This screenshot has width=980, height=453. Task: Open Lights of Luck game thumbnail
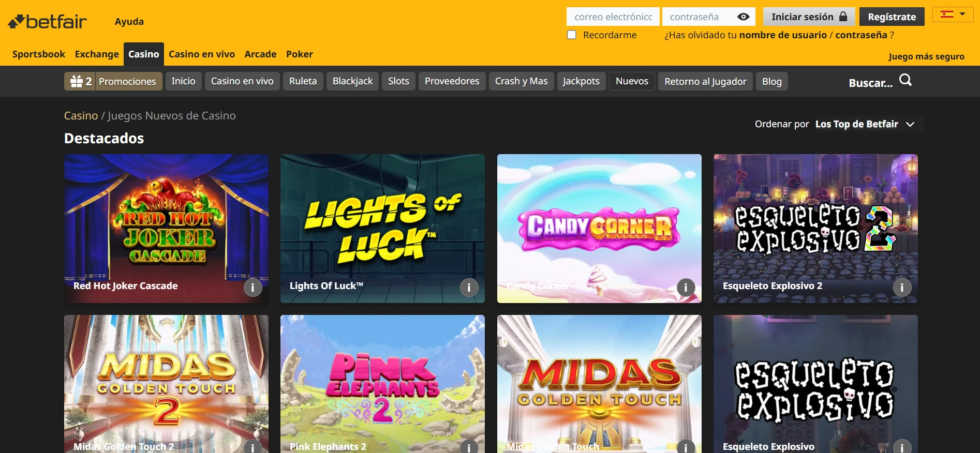pyautogui.click(x=382, y=229)
